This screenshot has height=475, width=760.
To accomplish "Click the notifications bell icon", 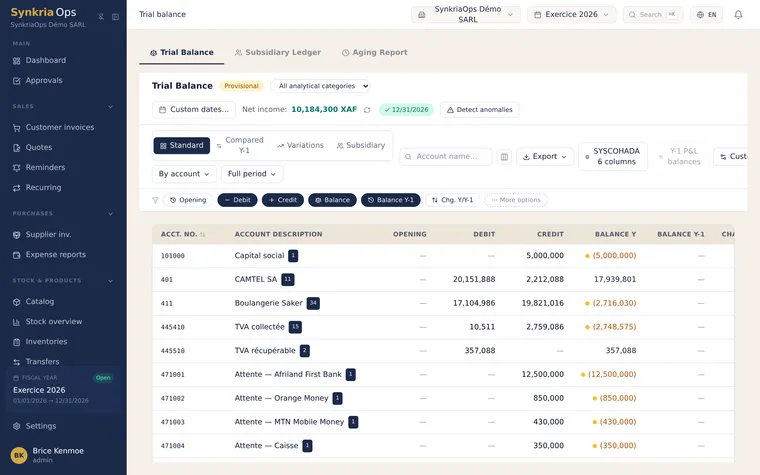I will pos(738,15).
